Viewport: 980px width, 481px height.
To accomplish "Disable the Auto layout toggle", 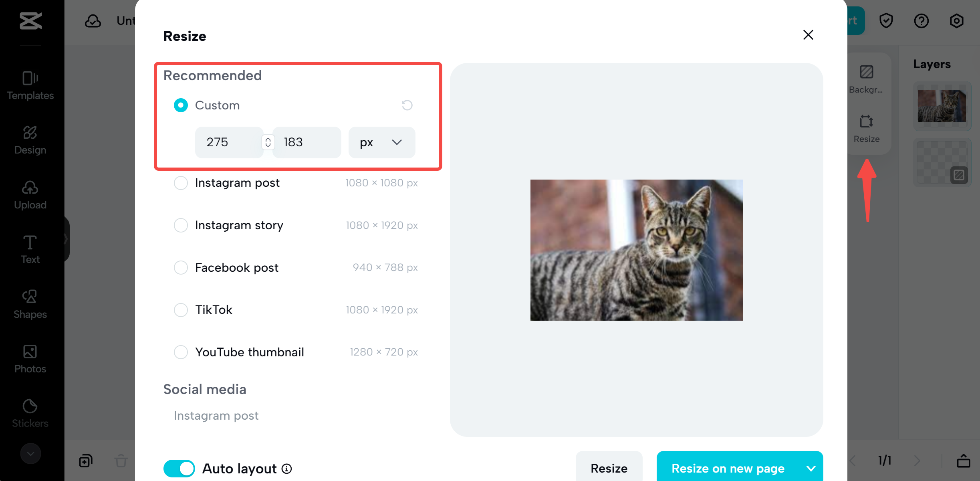I will coord(179,469).
